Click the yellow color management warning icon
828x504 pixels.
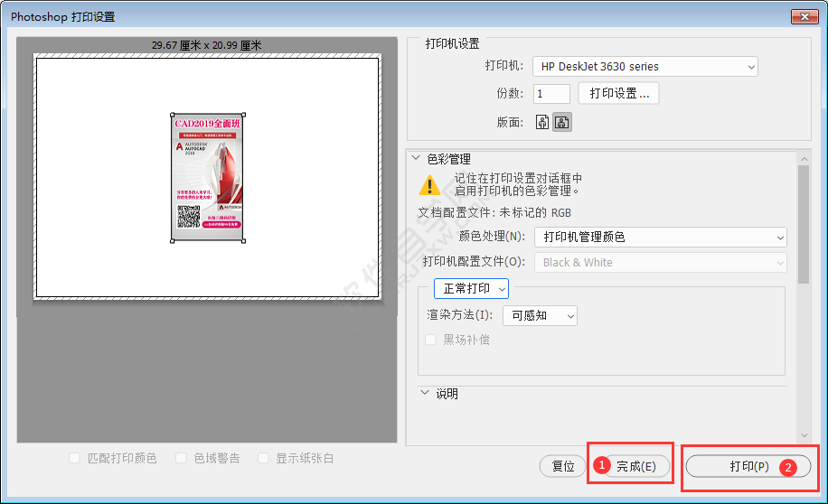(x=429, y=185)
